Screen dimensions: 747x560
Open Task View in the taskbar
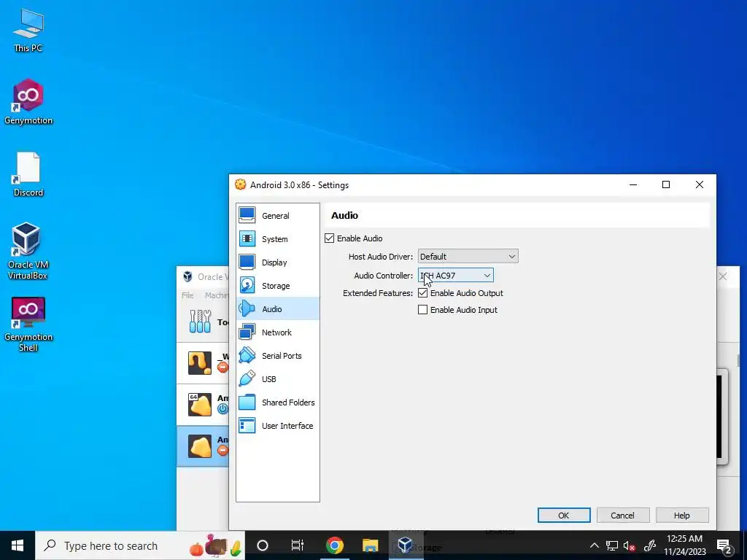(x=298, y=545)
